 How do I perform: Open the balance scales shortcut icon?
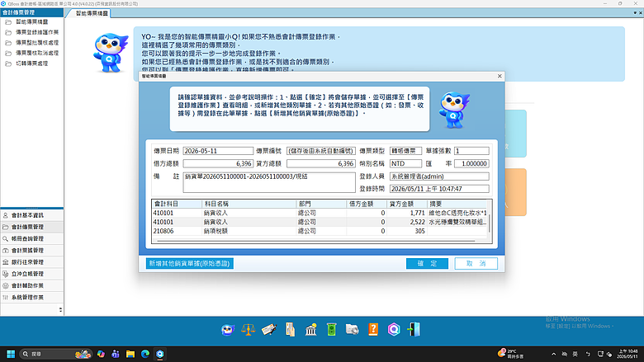coord(248,330)
